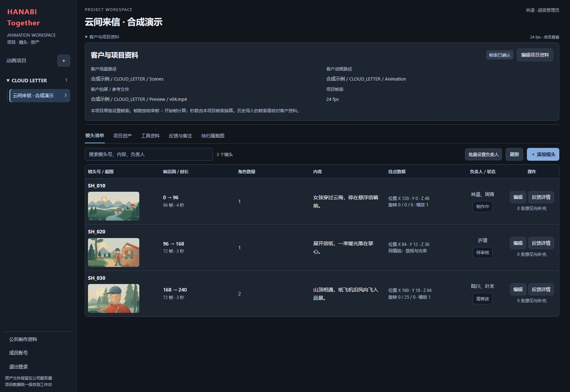The image size is (570, 392).
Task: Collapse the 客户与项目资料 disclosure triangle
Action: [86, 37]
